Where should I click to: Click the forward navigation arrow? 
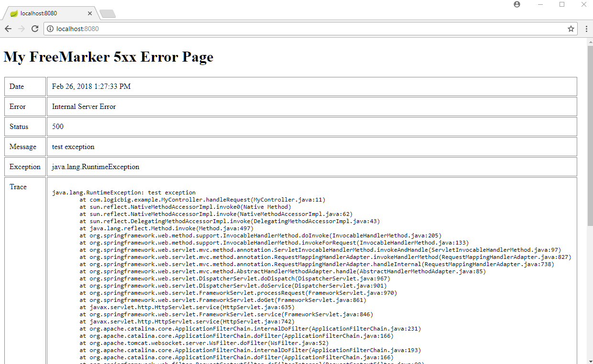(x=21, y=29)
